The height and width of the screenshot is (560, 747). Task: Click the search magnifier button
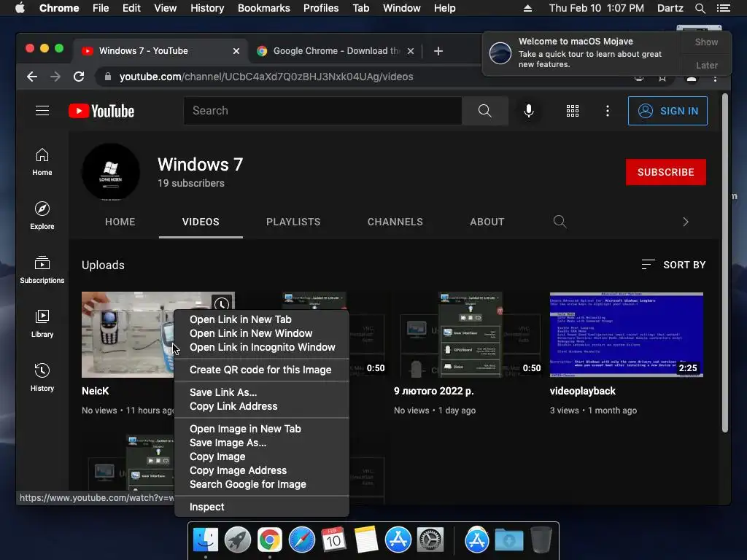(484, 111)
